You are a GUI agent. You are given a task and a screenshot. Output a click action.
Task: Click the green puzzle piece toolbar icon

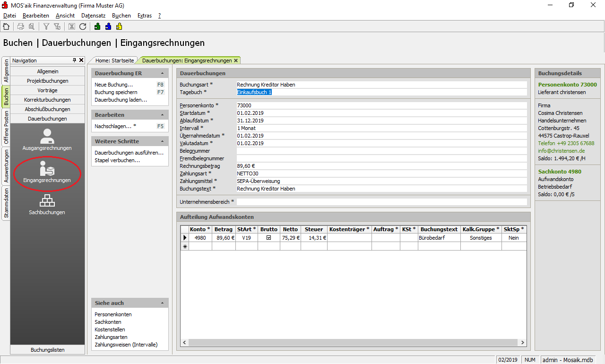pos(97,26)
